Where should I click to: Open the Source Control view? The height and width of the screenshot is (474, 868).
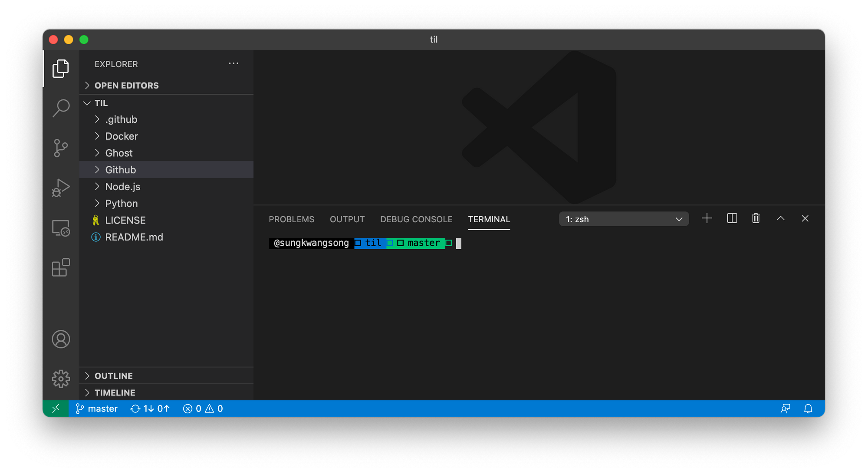(x=61, y=148)
